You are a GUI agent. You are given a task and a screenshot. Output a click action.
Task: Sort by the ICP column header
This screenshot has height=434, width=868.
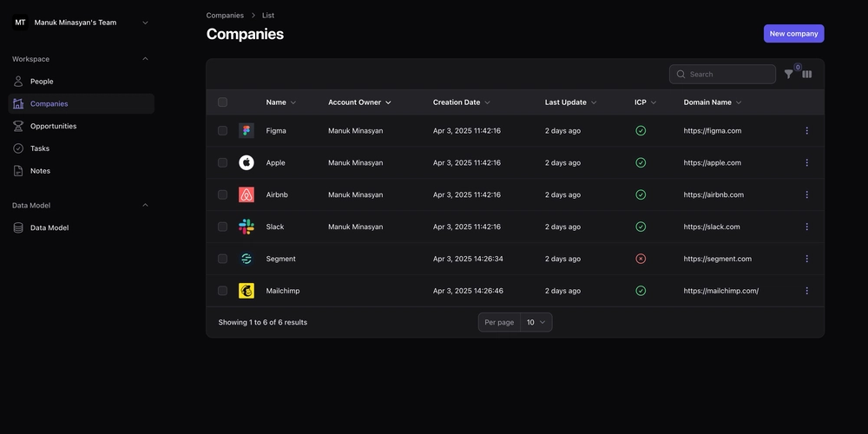(646, 102)
